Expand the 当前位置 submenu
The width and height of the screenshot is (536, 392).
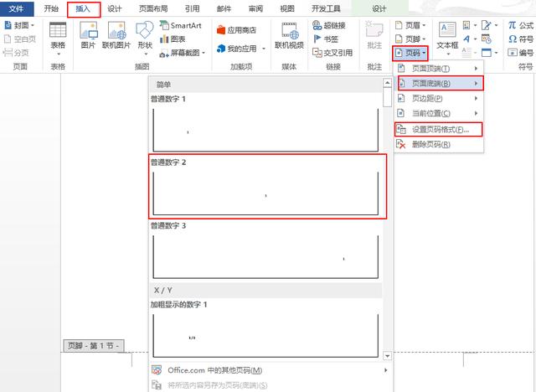point(439,113)
